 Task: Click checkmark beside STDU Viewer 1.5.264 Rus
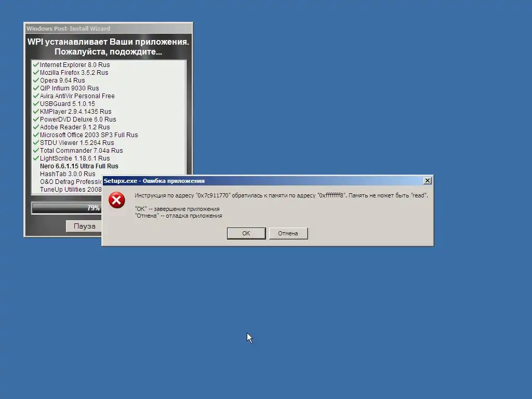click(x=36, y=142)
